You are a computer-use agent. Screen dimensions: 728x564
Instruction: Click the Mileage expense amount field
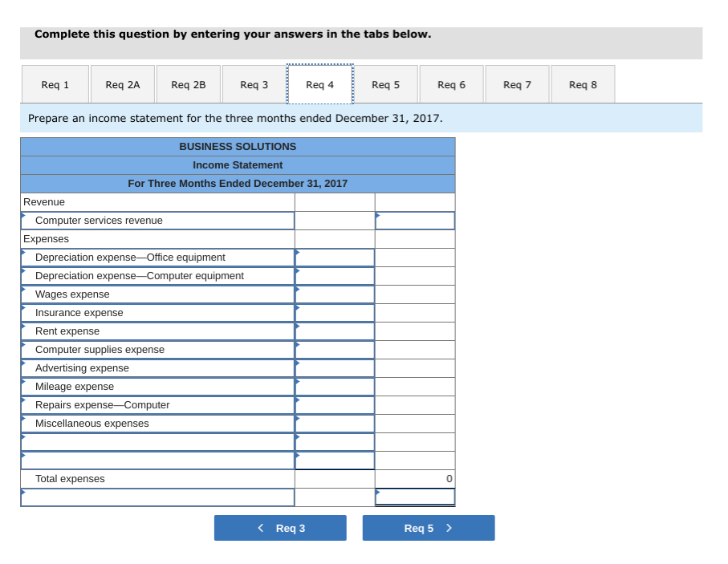pos(335,386)
